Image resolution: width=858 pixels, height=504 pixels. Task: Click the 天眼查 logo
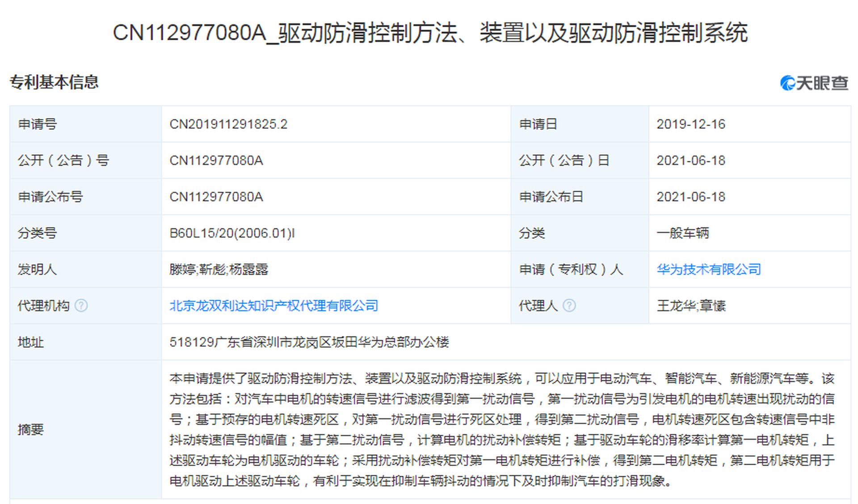tap(814, 83)
